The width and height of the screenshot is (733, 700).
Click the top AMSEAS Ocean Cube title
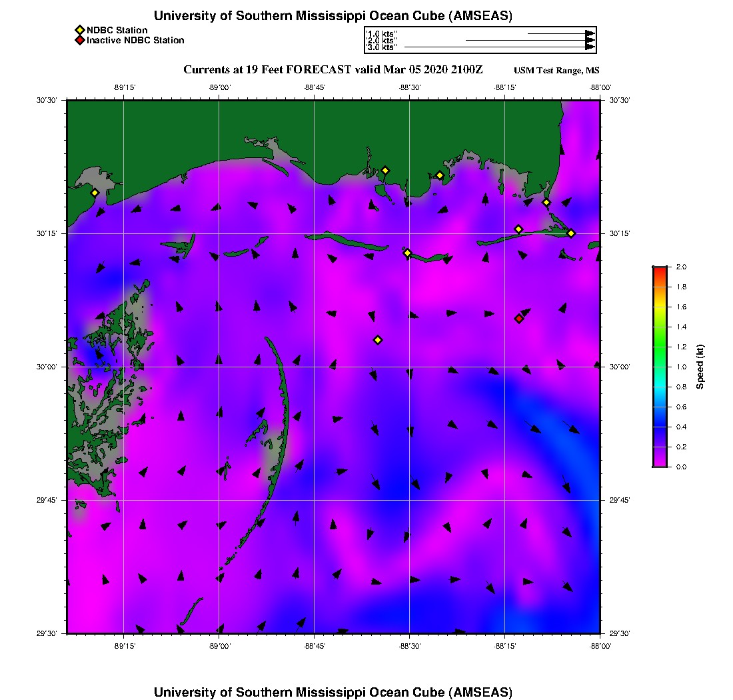click(x=333, y=16)
